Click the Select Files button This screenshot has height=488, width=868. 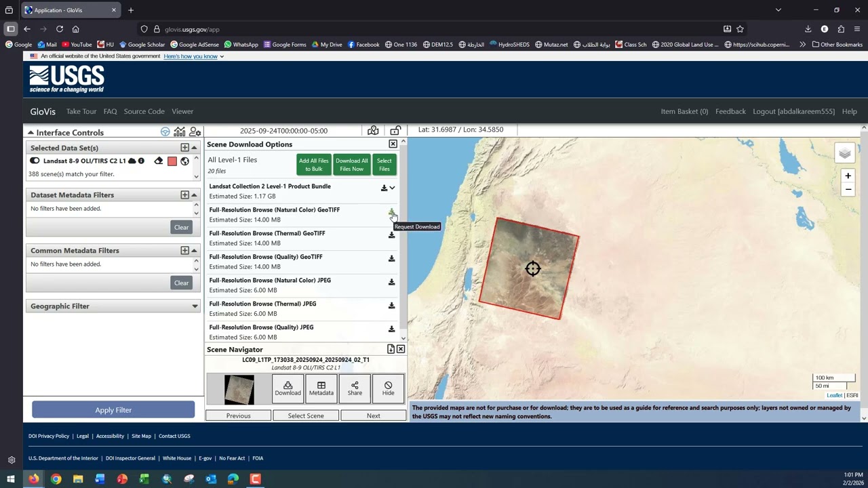coord(384,165)
